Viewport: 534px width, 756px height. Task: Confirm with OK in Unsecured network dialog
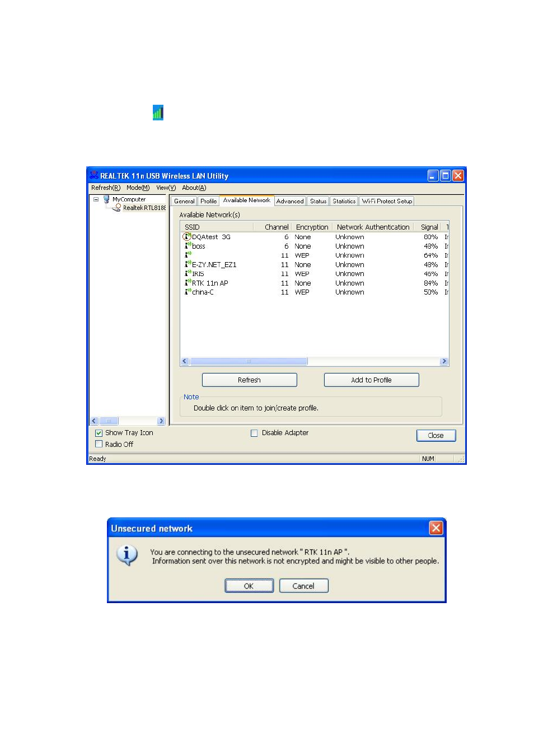point(249,586)
